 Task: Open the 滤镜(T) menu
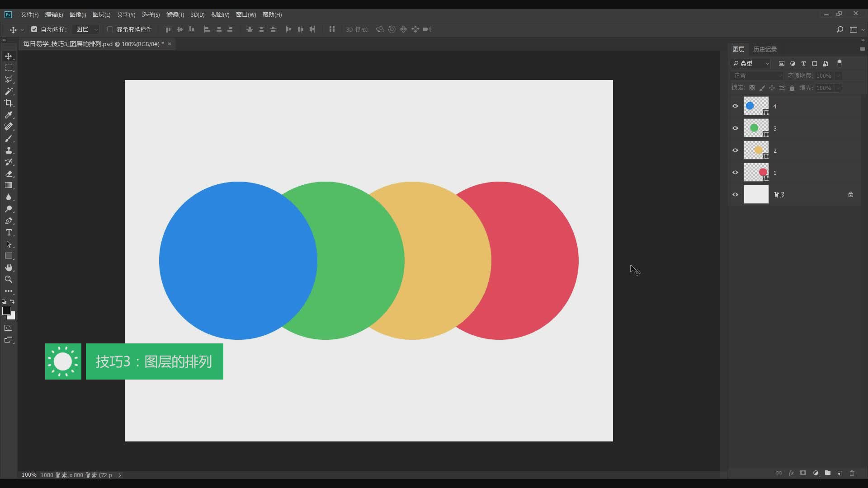175,14
